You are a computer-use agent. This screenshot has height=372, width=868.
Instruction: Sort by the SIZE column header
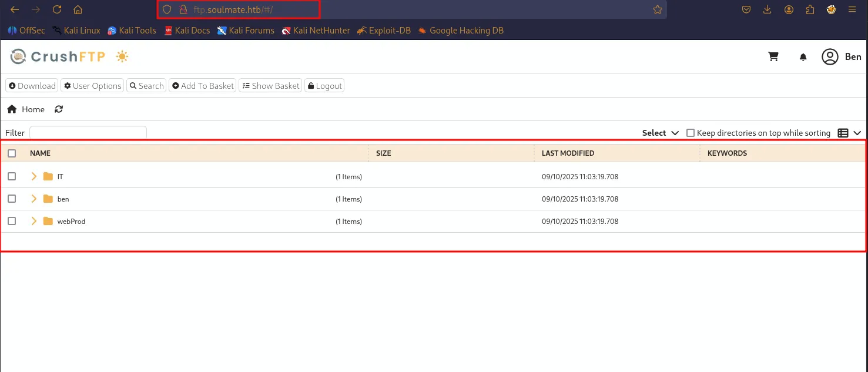[x=384, y=153]
